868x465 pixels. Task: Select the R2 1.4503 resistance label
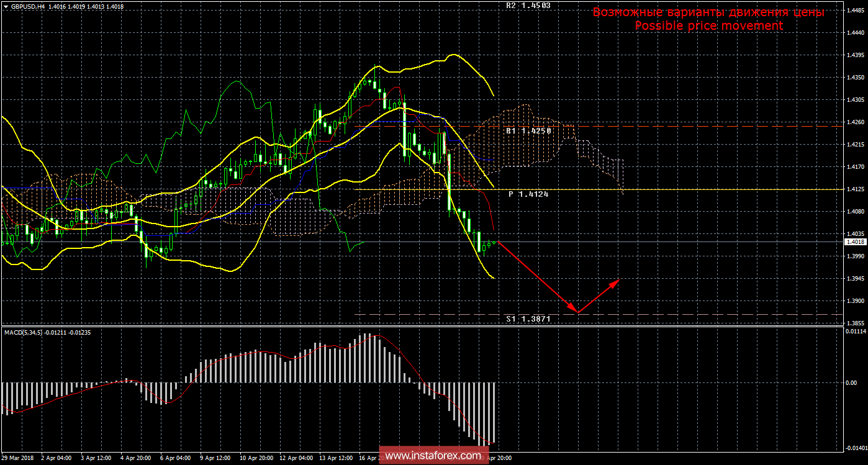[x=528, y=5]
